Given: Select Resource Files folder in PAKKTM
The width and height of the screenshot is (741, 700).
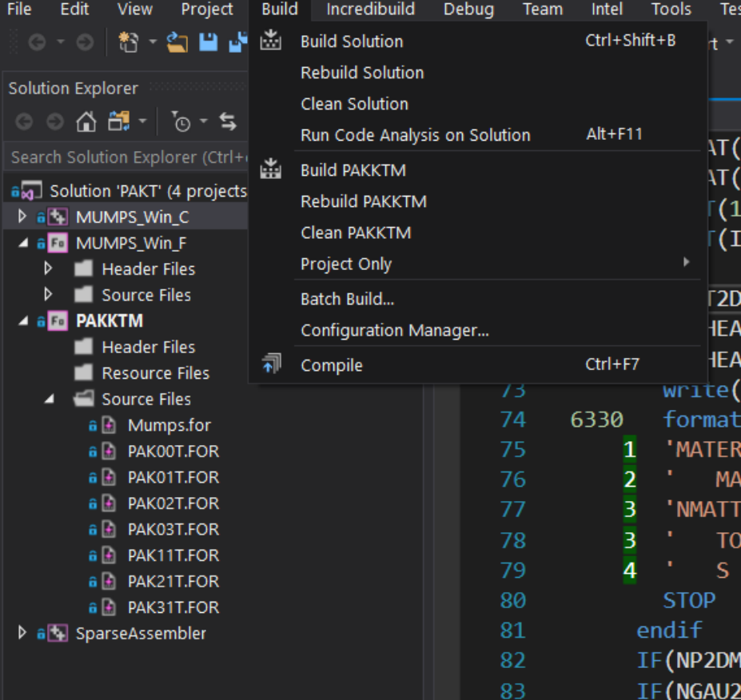Looking at the screenshot, I should point(156,373).
